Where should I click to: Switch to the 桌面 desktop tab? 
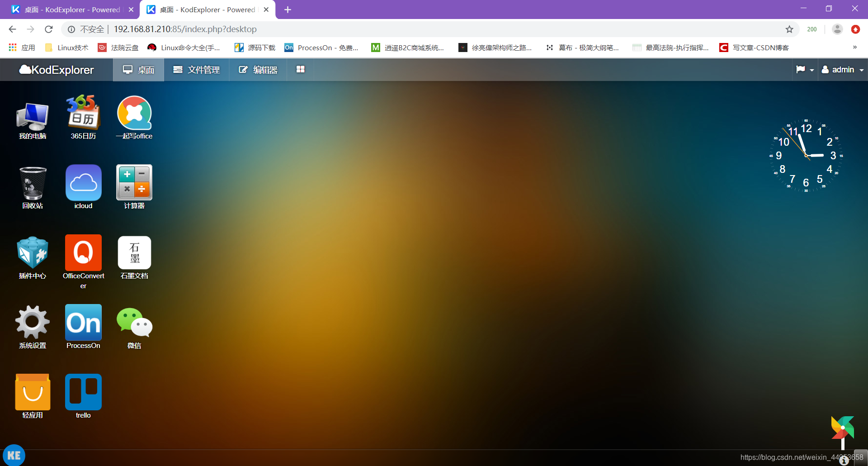coord(138,70)
